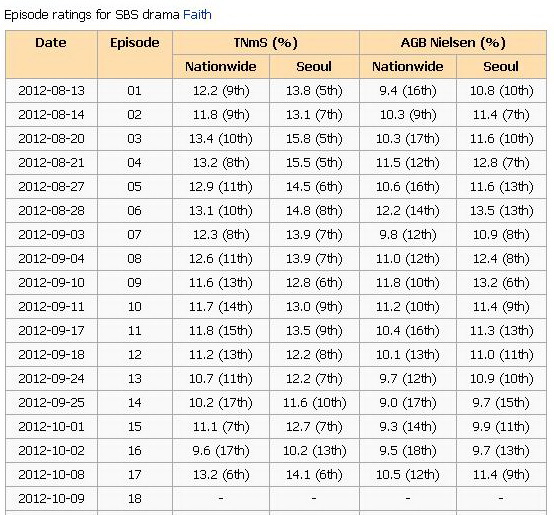Select the 10.2 (17th) rating cell
Image resolution: width=554 pixels, height=515 pixels.
pos(221,403)
